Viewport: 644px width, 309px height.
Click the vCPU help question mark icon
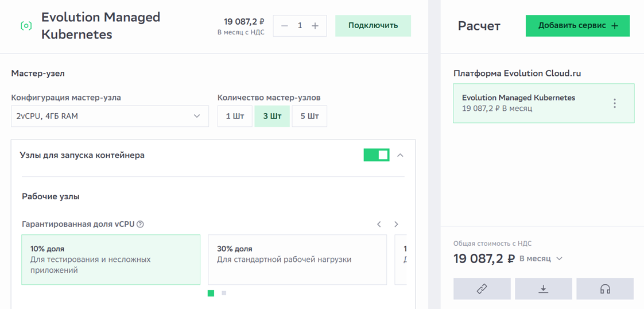(x=141, y=224)
